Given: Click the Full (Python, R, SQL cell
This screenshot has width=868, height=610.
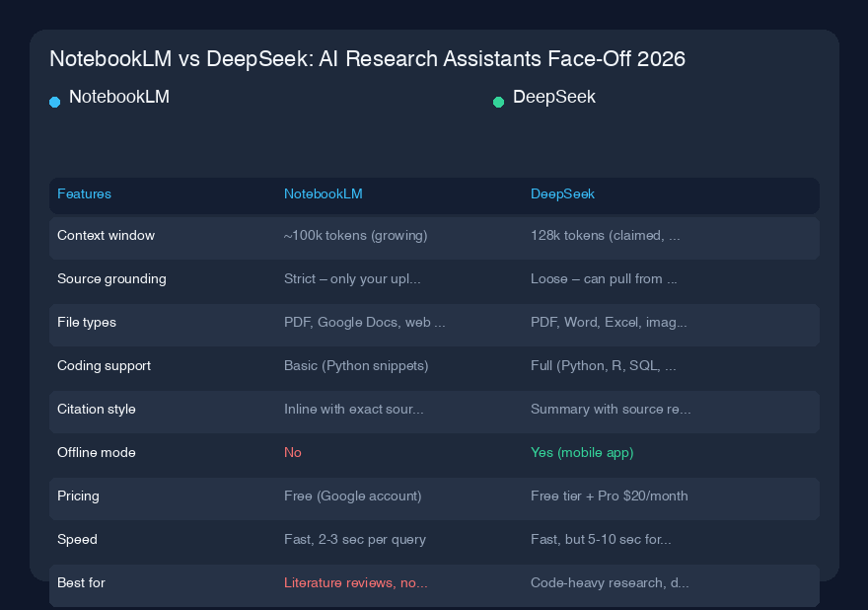Looking at the screenshot, I should pyautogui.click(x=604, y=365).
